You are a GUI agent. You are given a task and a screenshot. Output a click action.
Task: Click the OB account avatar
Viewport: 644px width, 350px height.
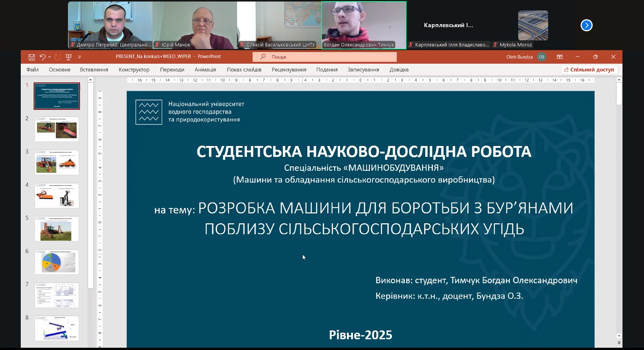[541, 57]
